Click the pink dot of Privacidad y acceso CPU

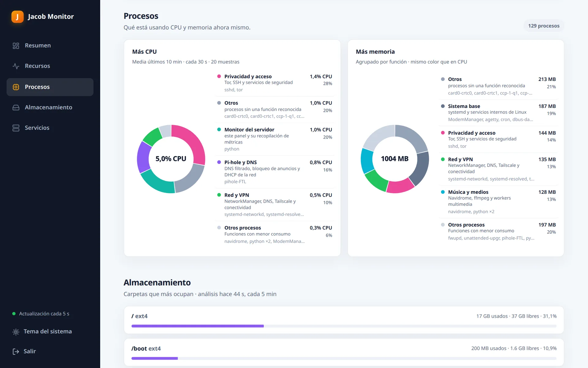pyautogui.click(x=219, y=76)
